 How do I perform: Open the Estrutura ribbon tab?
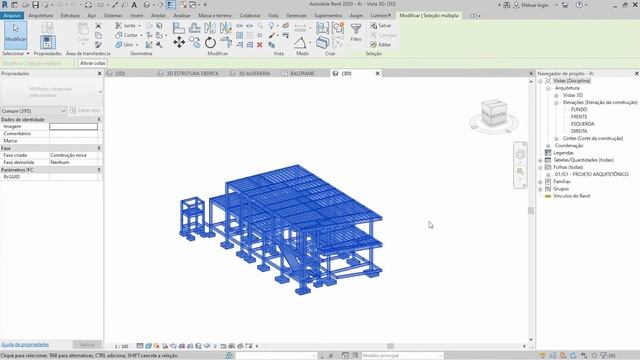click(x=70, y=16)
